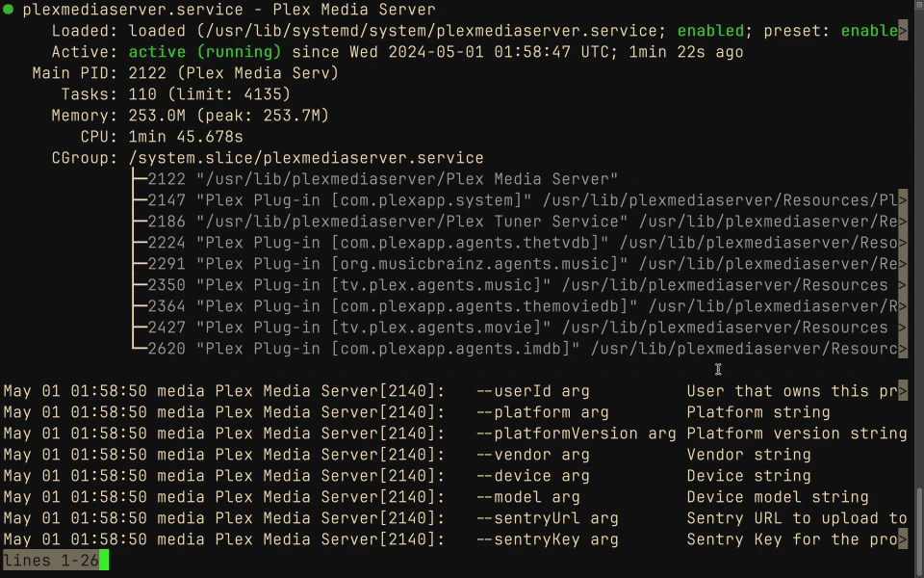The image size is (924, 578).
Task: Click the truncation marker on the --userId log line
Action: [902, 391]
